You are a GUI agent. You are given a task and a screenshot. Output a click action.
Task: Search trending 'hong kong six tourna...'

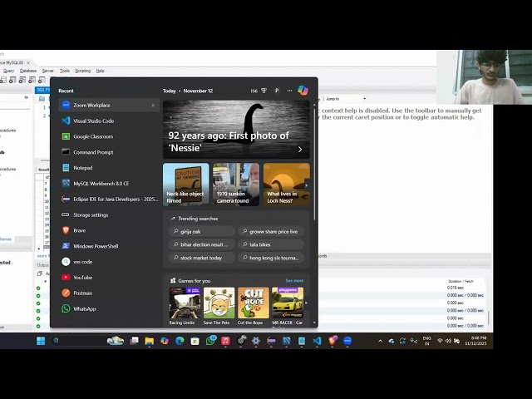pyautogui.click(x=270, y=258)
